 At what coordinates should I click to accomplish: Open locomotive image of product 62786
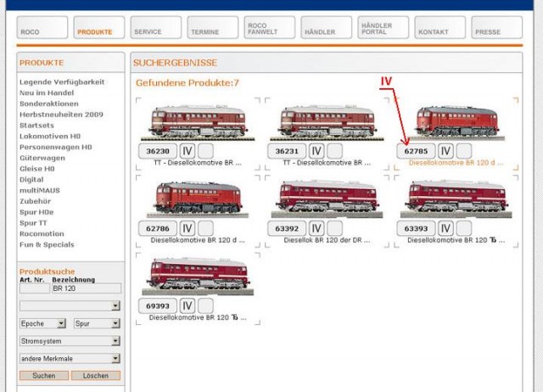point(198,199)
